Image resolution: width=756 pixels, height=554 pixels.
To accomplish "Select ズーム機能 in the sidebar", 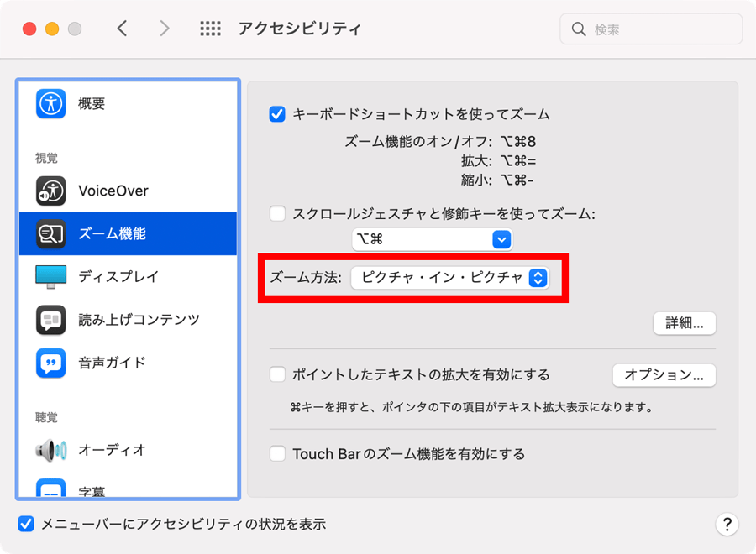I will click(x=128, y=233).
